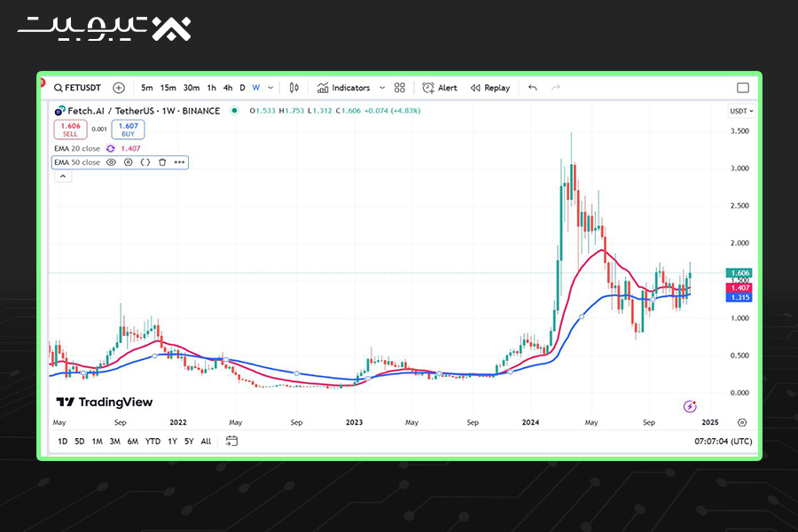Open the go to date calendar icon
Image resolution: width=798 pixels, height=532 pixels.
coord(231,441)
